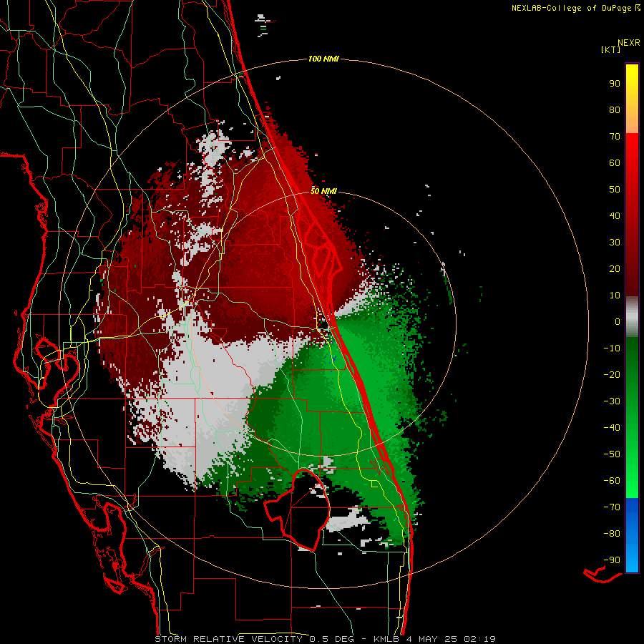The image size is (644, 644).
Task: Select the positive 20 knots scale label
Action: (615, 269)
